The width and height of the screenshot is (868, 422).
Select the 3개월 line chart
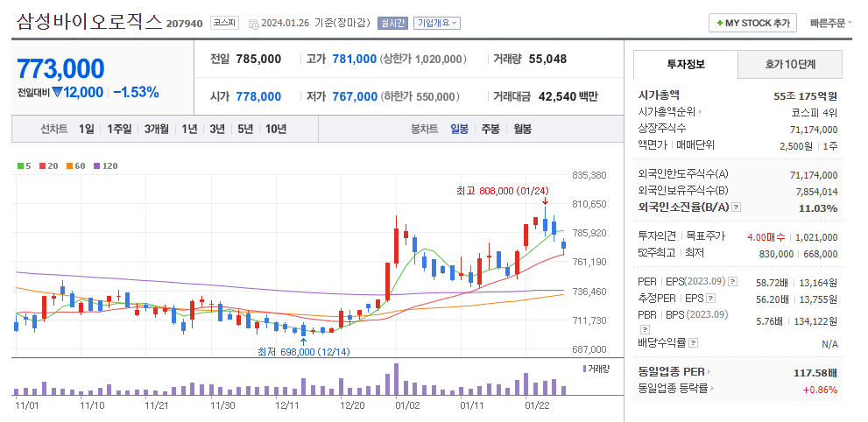point(157,129)
